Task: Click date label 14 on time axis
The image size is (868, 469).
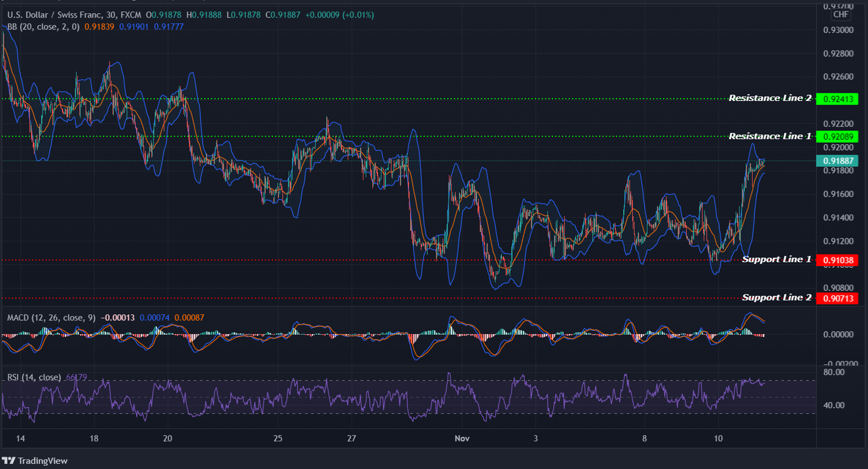Action: tap(20, 438)
